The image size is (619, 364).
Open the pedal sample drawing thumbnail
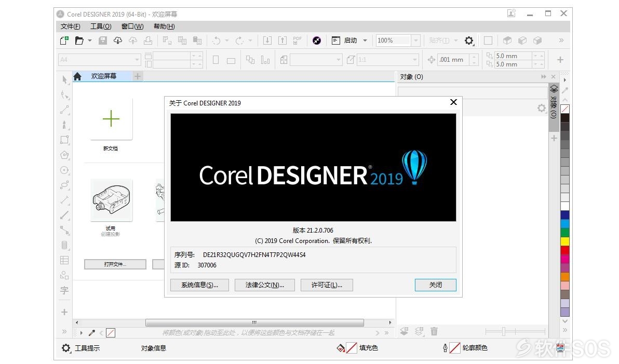click(x=111, y=200)
